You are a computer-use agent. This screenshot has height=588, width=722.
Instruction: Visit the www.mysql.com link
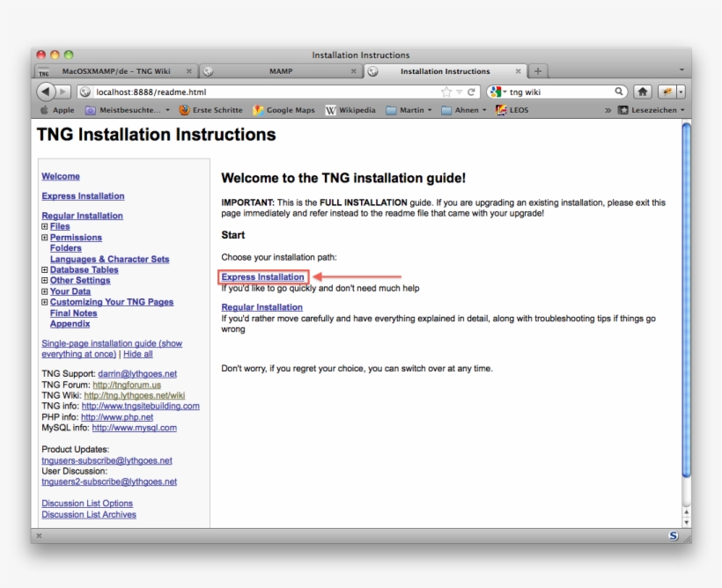pos(135,428)
